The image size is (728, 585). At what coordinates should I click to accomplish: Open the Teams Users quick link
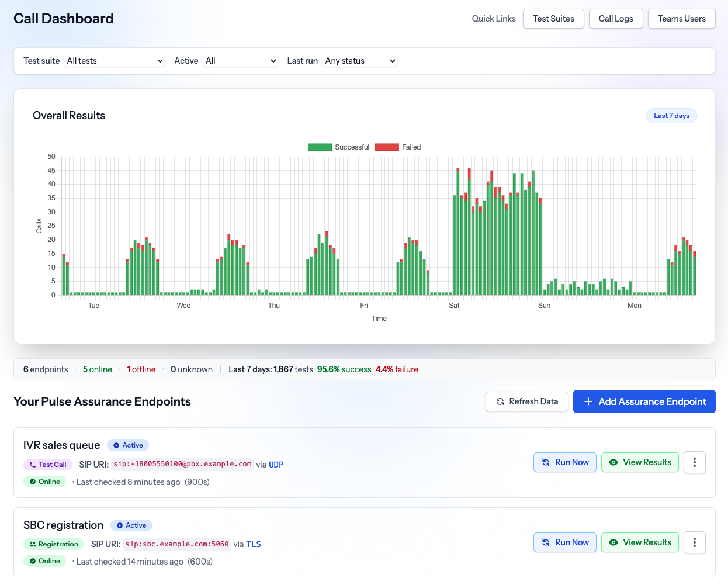point(682,19)
